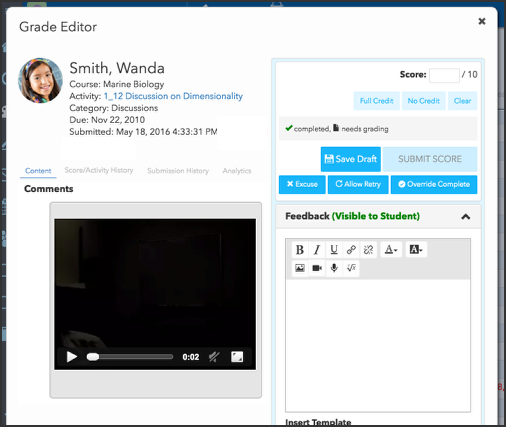Play the submitted video
This screenshot has height=427, width=506.
point(72,357)
